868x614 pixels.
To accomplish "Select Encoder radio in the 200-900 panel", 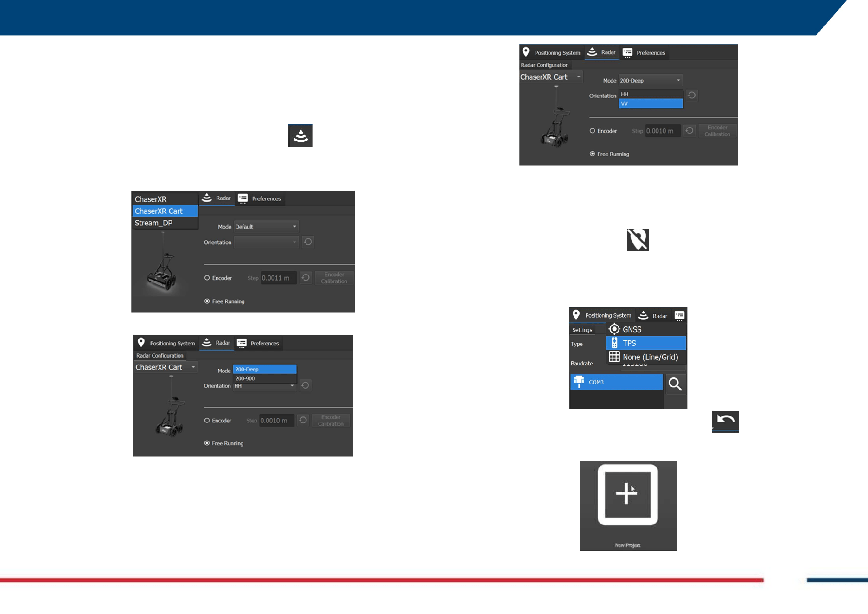I will click(x=207, y=421).
